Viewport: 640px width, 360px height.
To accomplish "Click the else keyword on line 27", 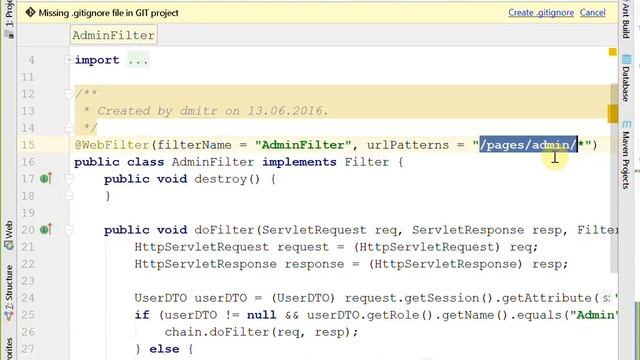I will [164, 349].
